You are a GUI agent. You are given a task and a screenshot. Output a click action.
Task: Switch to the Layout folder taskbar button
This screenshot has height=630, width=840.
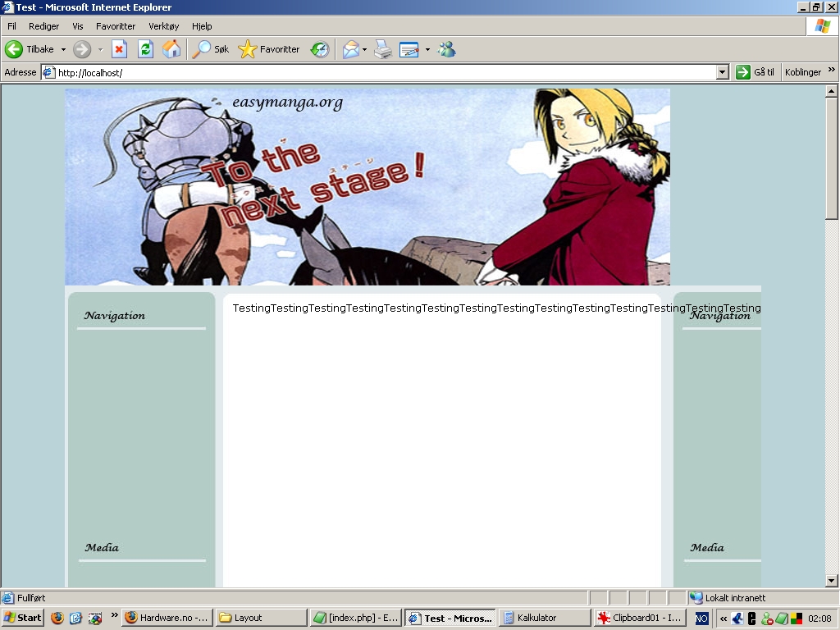pos(262,618)
